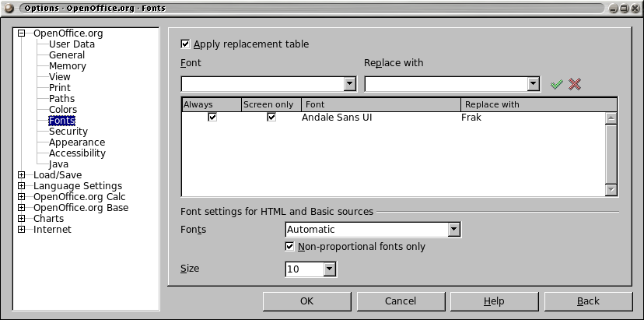The width and height of the screenshot is (644, 320).
Task: Expand the Charts tree node
Action: 21,219
